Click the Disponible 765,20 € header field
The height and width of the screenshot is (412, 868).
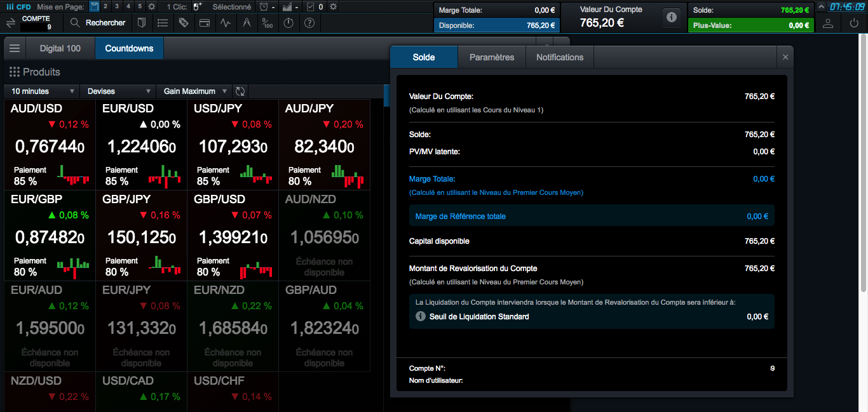coord(496,25)
